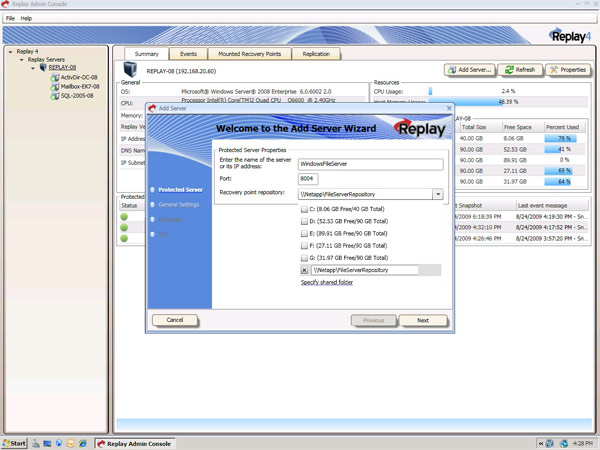Viewport: 600px width, 450px height.
Task: Collapse the Replay 4 root node
Action: 11,50
